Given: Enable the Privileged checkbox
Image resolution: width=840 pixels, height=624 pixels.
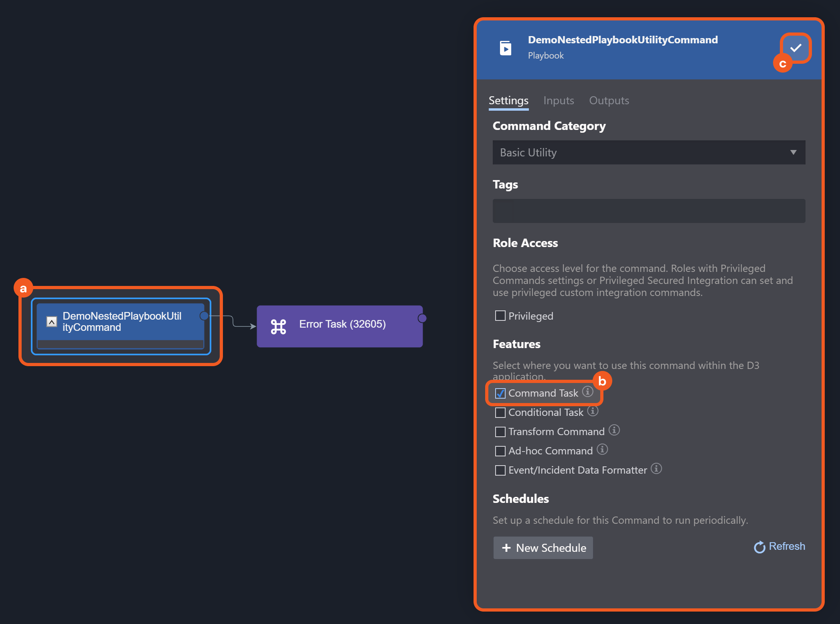Looking at the screenshot, I should coord(500,316).
